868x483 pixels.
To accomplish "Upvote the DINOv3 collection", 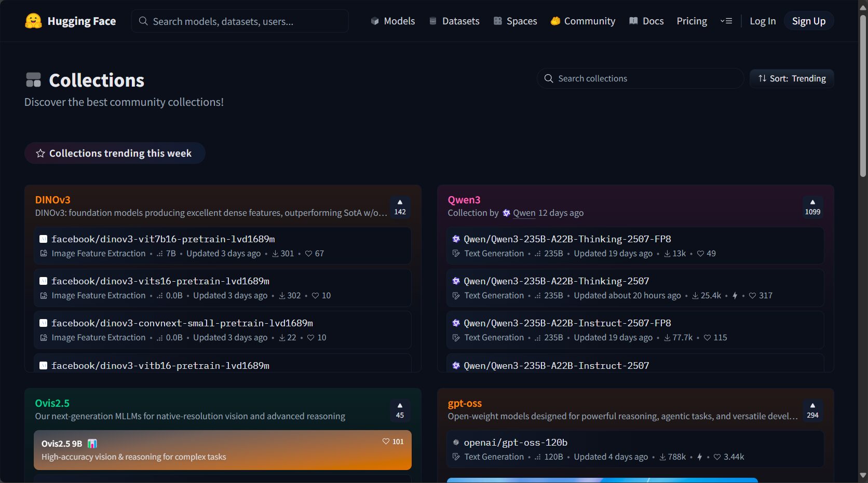I will [x=400, y=207].
